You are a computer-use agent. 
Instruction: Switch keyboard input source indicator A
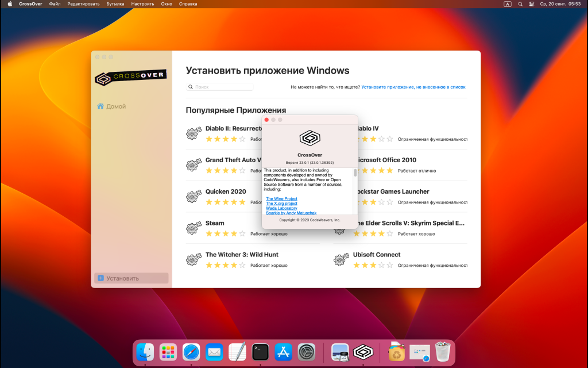point(508,4)
